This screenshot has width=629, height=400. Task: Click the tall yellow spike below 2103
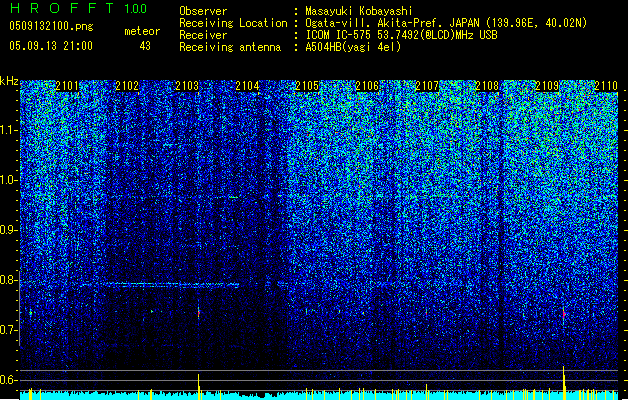(x=198, y=386)
